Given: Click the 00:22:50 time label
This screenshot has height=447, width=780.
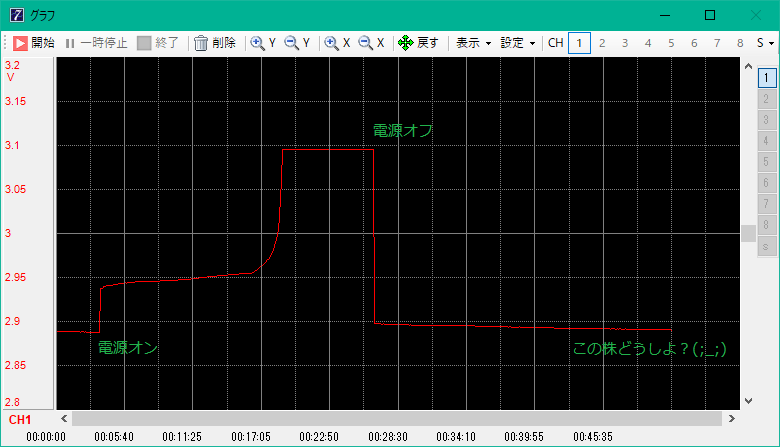Looking at the screenshot, I should 319,437.
